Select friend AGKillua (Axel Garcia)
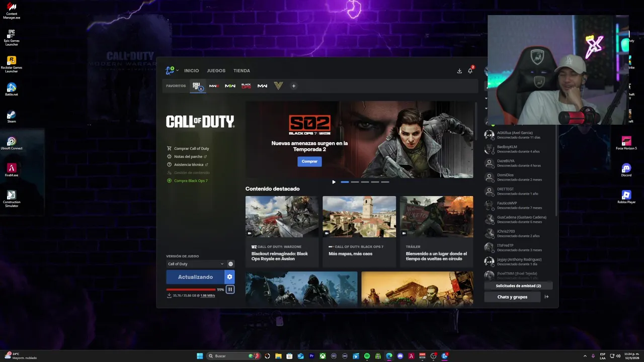The height and width of the screenshot is (362, 644). (518, 135)
